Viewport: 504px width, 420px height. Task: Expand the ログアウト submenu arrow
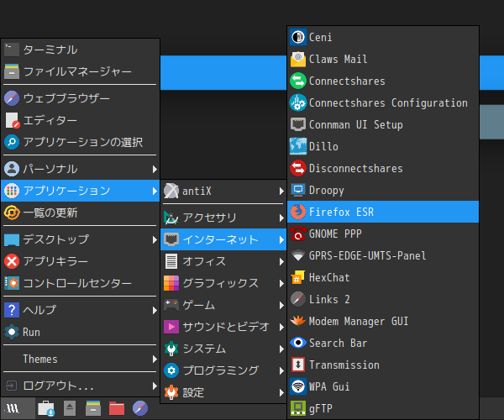click(x=155, y=386)
